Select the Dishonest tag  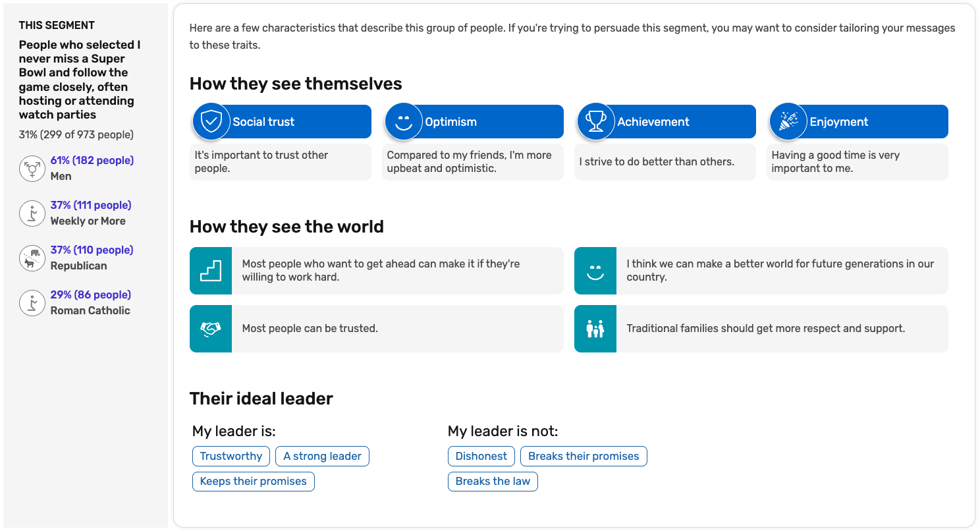[481, 456]
